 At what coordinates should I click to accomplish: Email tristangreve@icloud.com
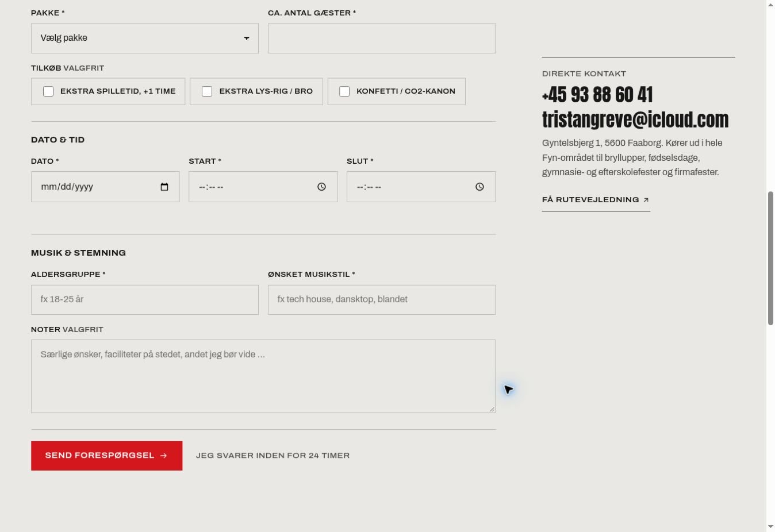coord(635,119)
